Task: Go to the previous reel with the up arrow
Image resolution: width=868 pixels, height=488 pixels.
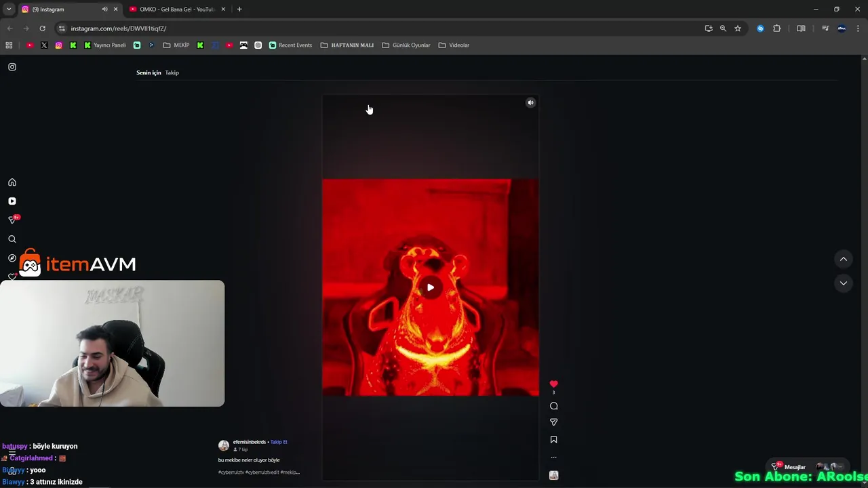Action: coord(844,259)
